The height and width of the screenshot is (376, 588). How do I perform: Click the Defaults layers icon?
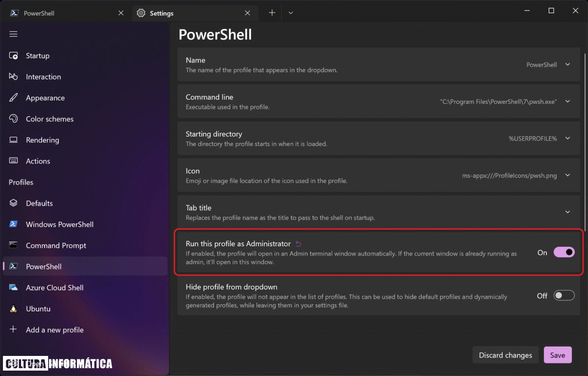point(14,203)
